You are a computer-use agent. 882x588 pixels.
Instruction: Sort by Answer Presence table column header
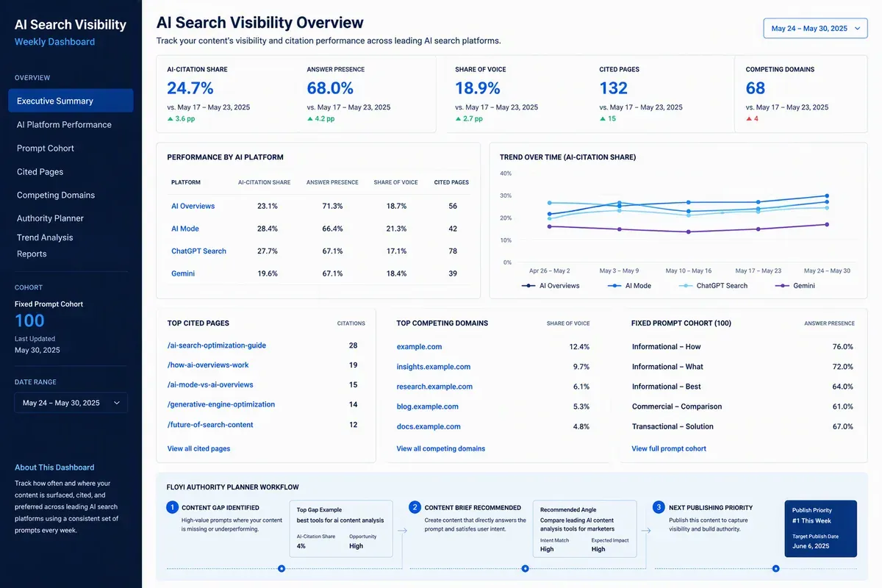pos(332,182)
